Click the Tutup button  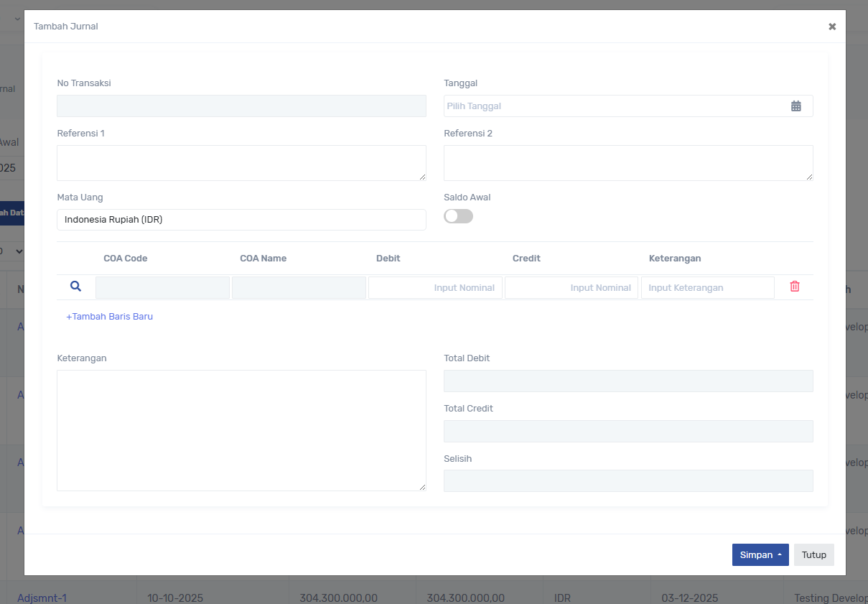tap(813, 555)
